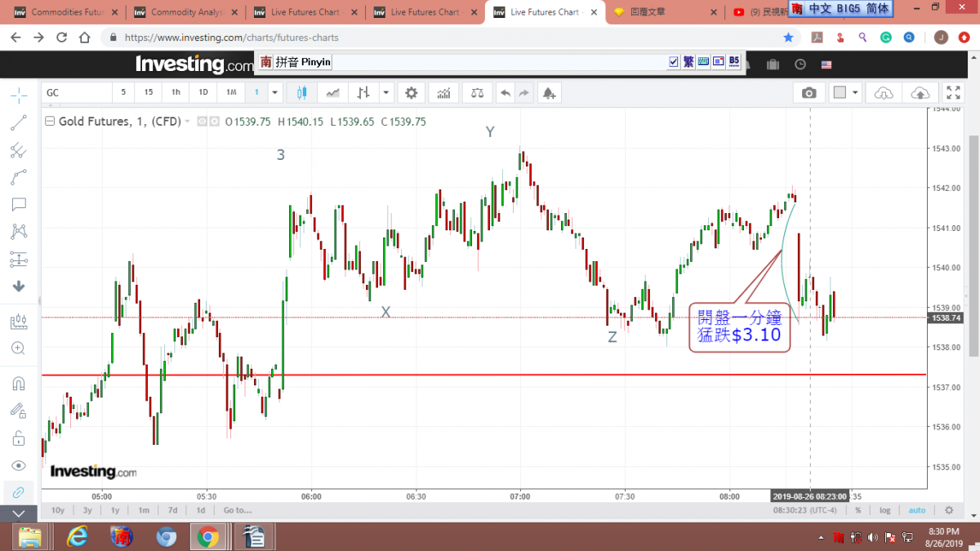Take a chart snapshot with camera icon
The height and width of the screenshot is (551, 980).
pos(808,93)
